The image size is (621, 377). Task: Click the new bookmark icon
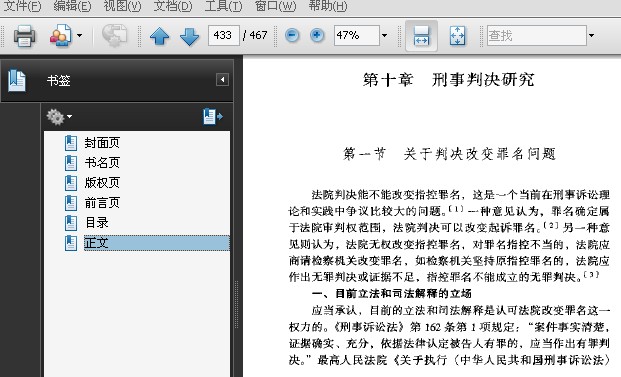point(213,116)
